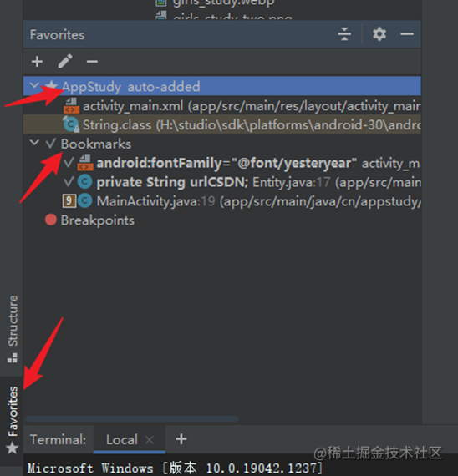Select the AppStudy auto-added favorites list
Screen dimensions: 458x476
(x=222, y=86)
